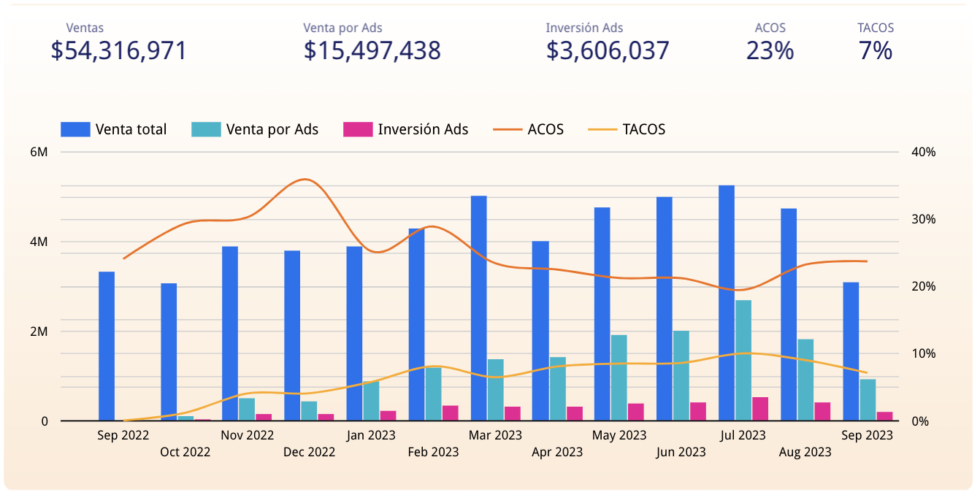Click the Venta por Ads scorecard title
The height and width of the screenshot is (495, 980).
point(343,28)
